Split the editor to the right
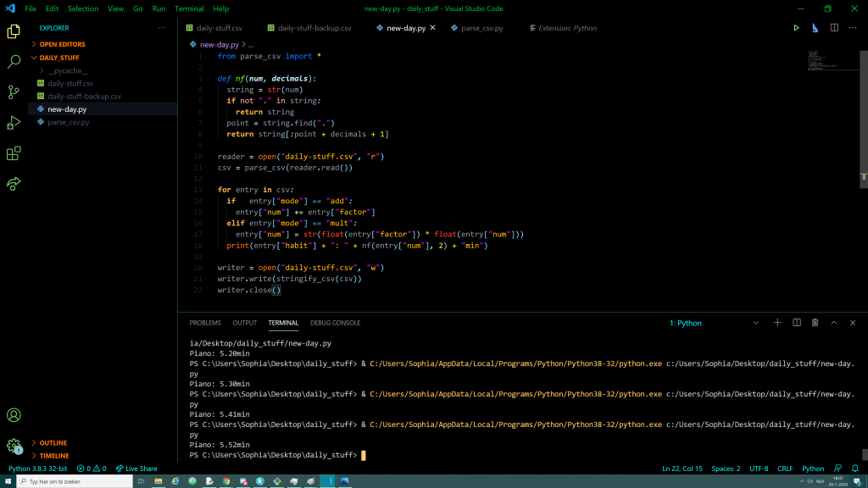The width and height of the screenshot is (868, 488). click(x=834, y=28)
